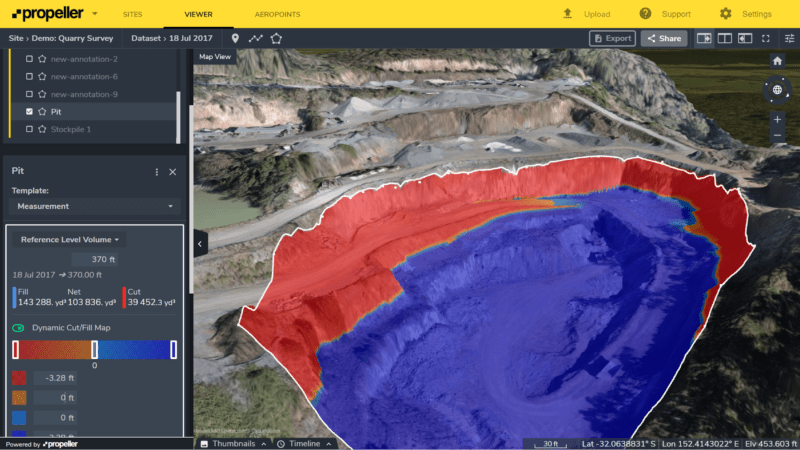
Task: Uncheck the Pit checkbox
Action: (x=29, y=112)
